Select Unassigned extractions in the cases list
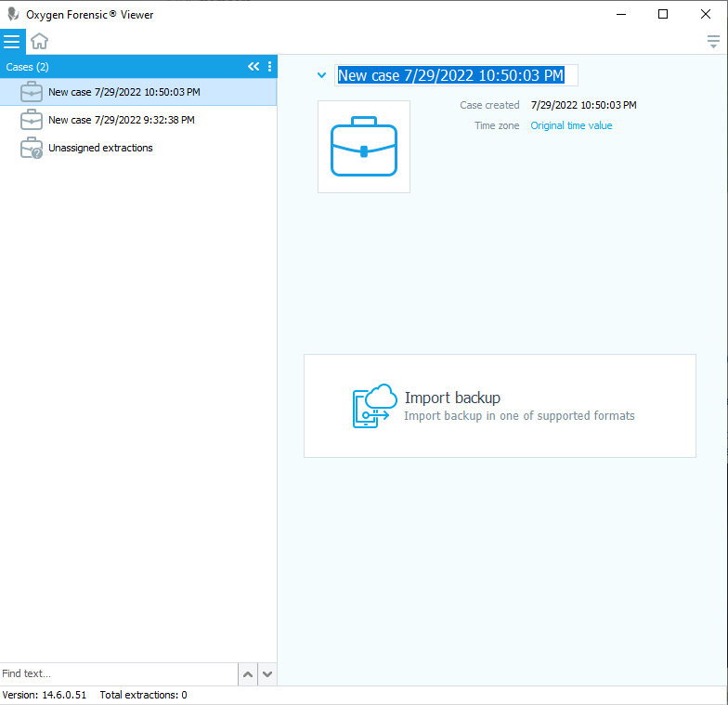 click(x=100, y=148)
